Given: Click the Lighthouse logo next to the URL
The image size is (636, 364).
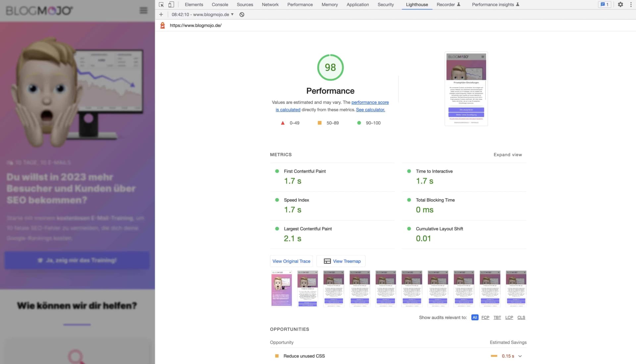Looking at the screenshot, I should click(163, 26).
